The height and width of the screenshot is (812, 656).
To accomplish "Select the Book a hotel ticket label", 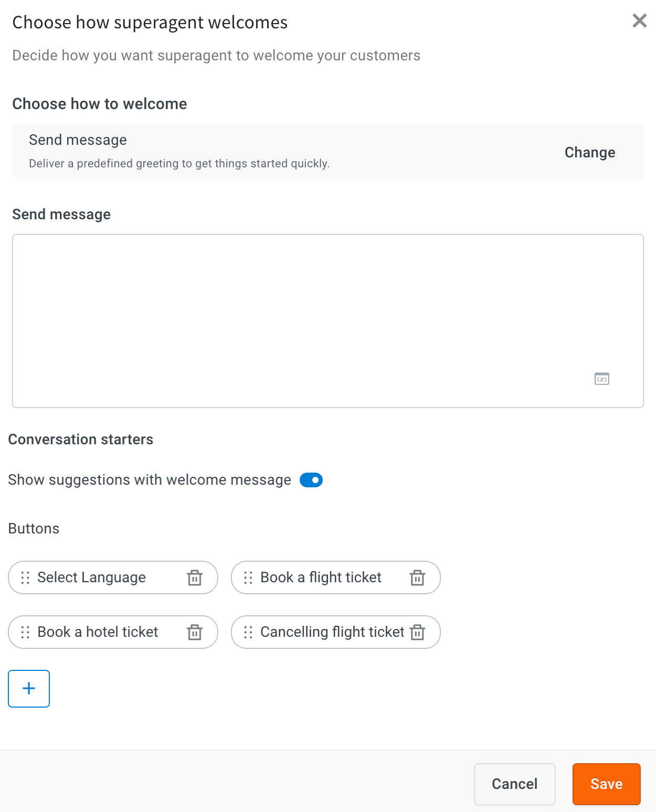I will [x=98, y=632].
